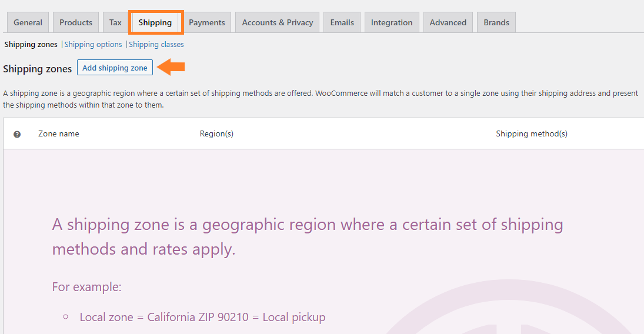Click the Shipping zones sub-link

click(31, 44)
